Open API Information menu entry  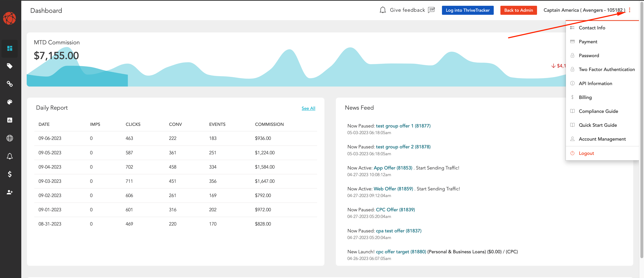point(602,83)
